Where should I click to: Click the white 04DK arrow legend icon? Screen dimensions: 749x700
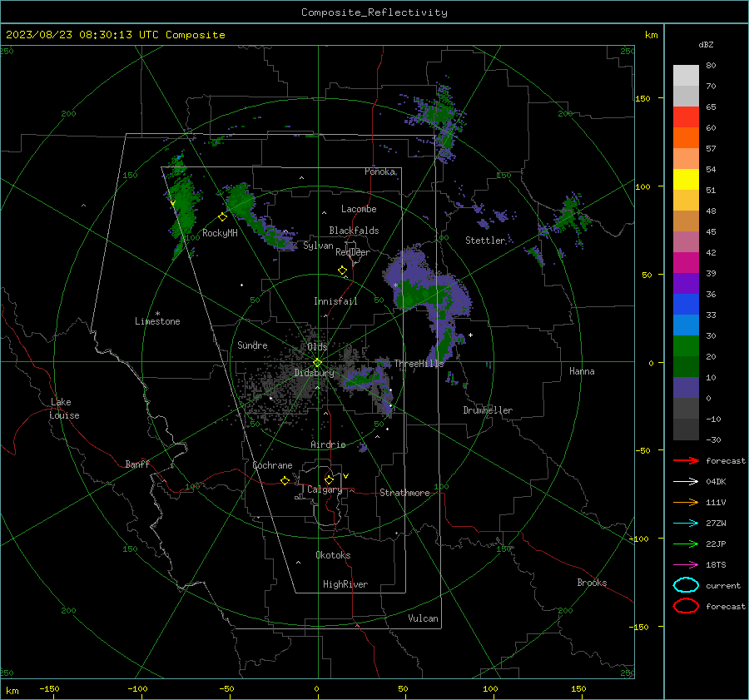click(x=686, y=481)
